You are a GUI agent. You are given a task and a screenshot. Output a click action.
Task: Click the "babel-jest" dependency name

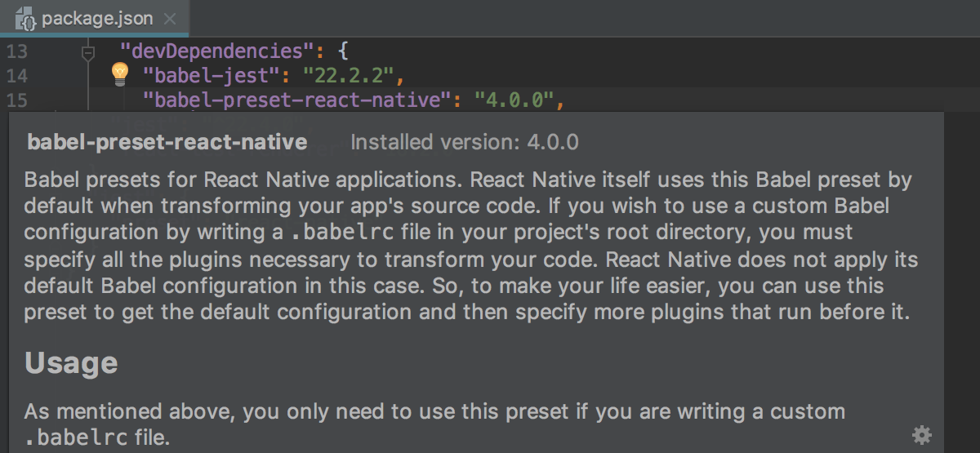[x=216, y=77]
